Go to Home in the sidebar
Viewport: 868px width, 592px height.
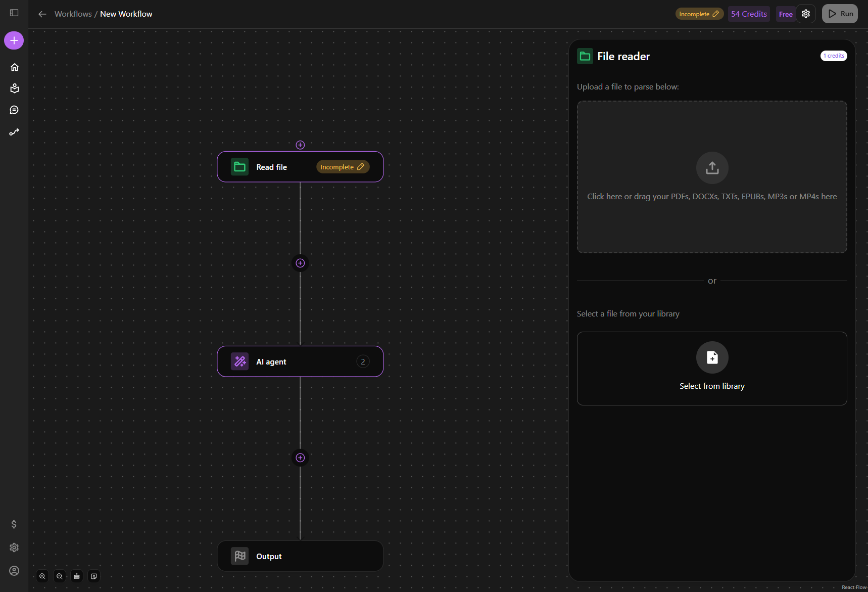click(14, 67)
